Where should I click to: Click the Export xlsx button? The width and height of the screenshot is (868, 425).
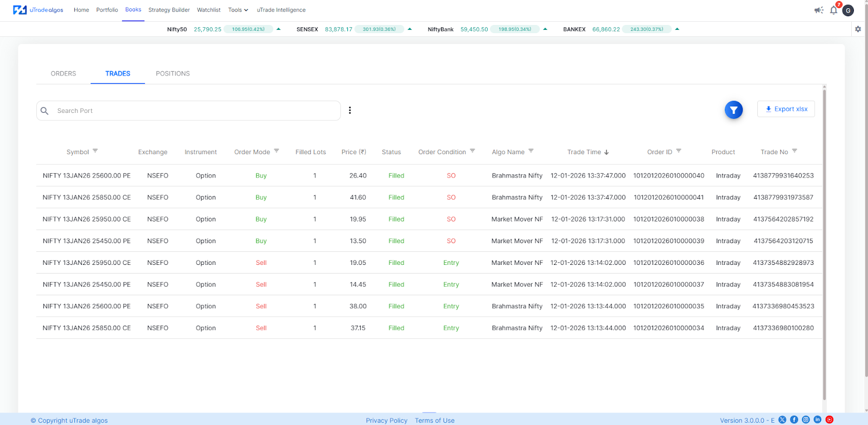(x=786, y=109)
